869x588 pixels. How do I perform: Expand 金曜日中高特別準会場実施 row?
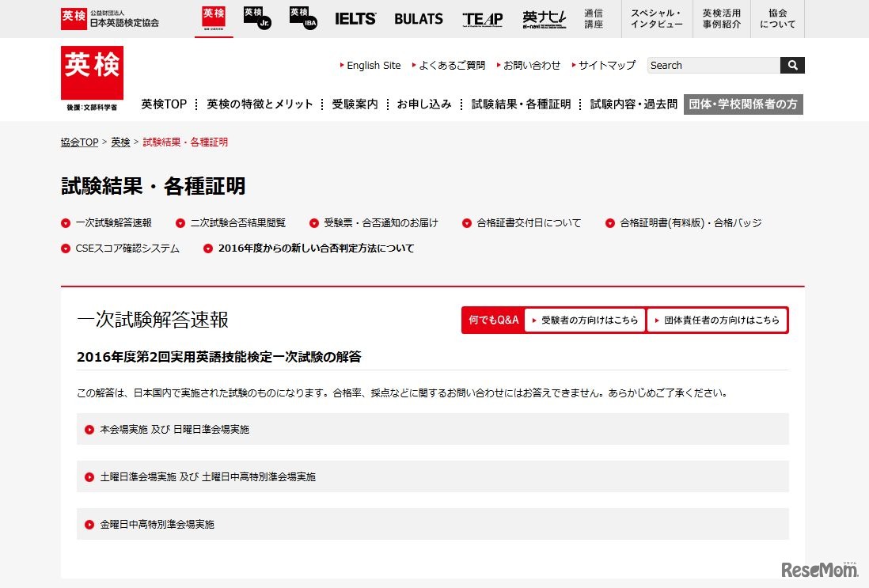[433, 524]
